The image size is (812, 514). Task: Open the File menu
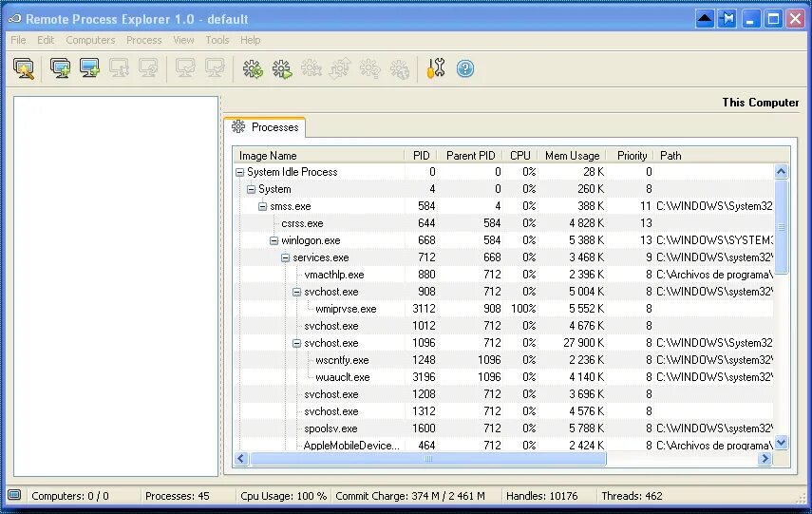pyautogui.click(x=18, y=40)
